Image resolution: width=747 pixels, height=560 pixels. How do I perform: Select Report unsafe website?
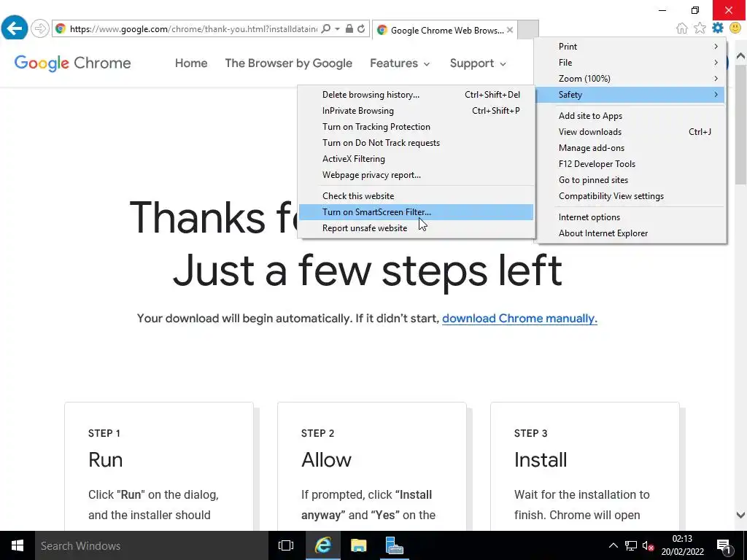point(416,228)
